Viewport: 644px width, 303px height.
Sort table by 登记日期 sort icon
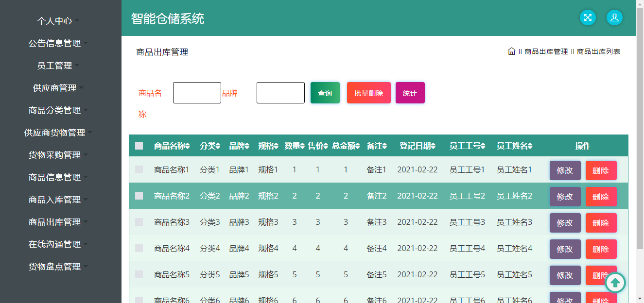(x=433, y=146)
